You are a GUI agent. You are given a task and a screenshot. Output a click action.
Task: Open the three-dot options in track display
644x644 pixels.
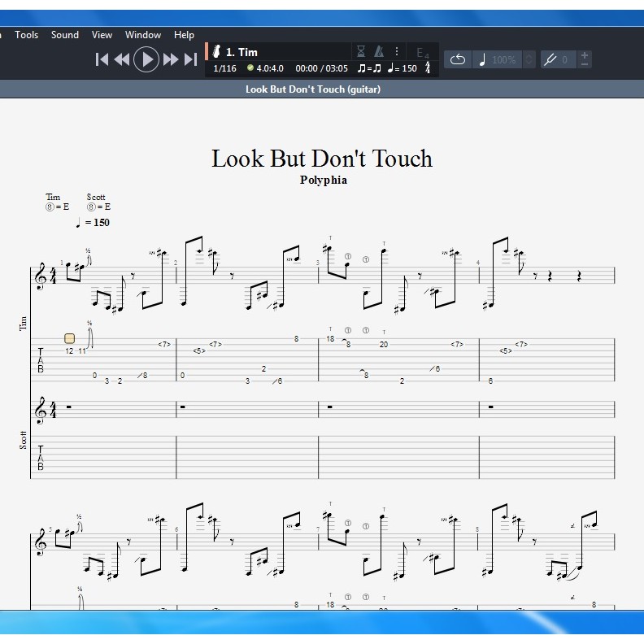[x=397, y=51]
